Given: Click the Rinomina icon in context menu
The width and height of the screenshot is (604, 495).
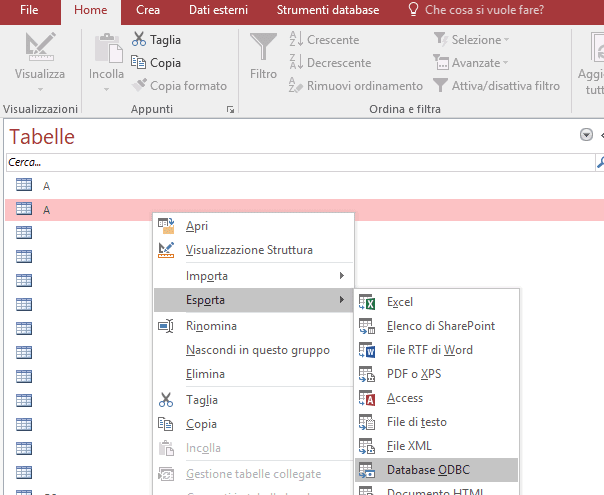Looking at the screenshot, I should [166, 326].
